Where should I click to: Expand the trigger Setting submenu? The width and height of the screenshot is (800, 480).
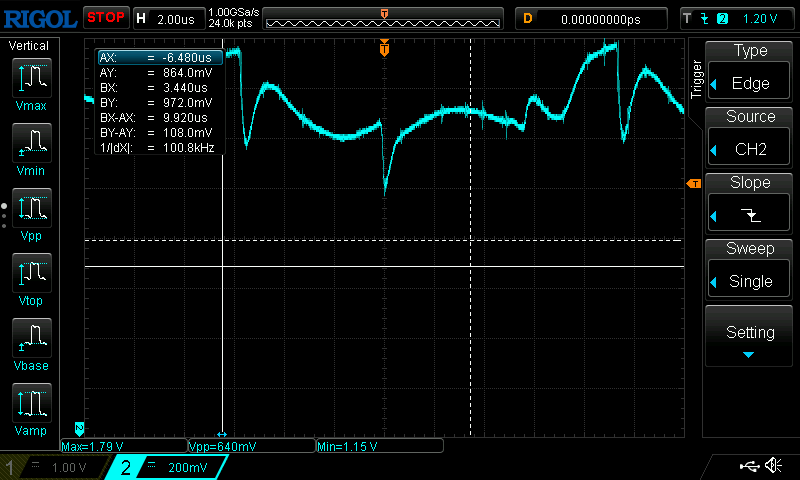(749, 337)
